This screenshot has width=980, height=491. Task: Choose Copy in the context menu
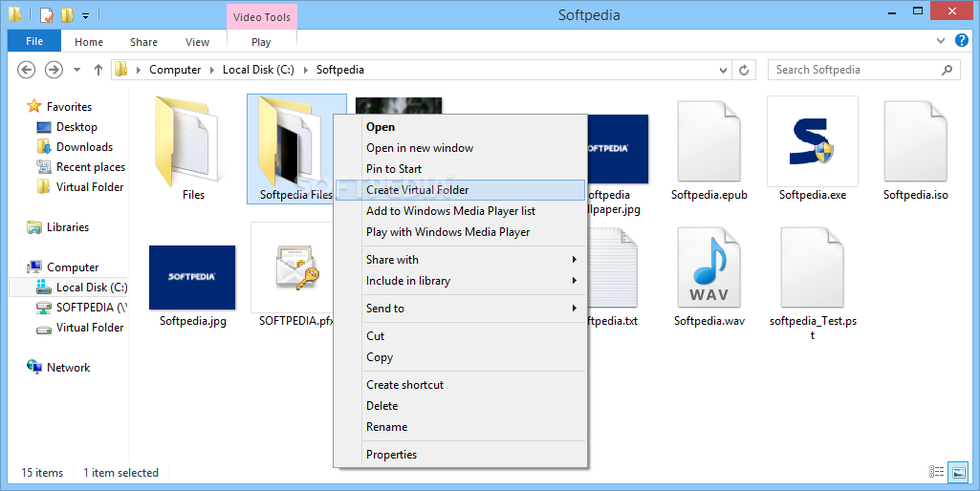pos(460,357)
